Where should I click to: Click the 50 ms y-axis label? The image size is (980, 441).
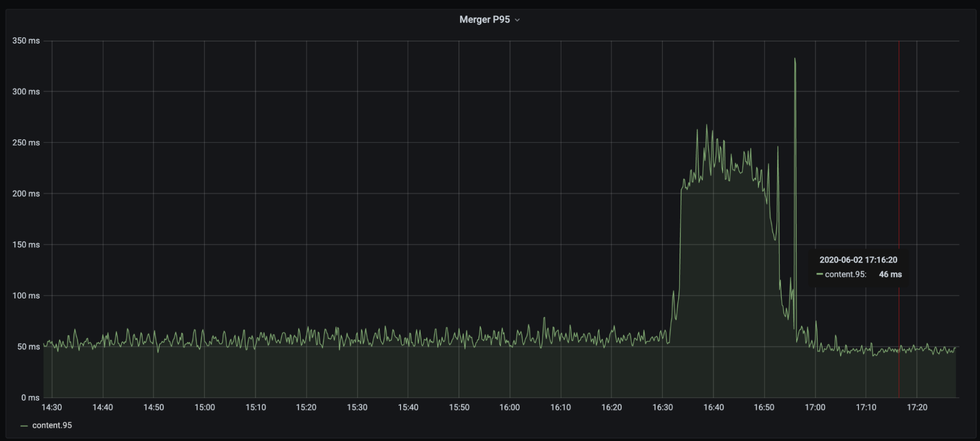[x=28, y=346]
